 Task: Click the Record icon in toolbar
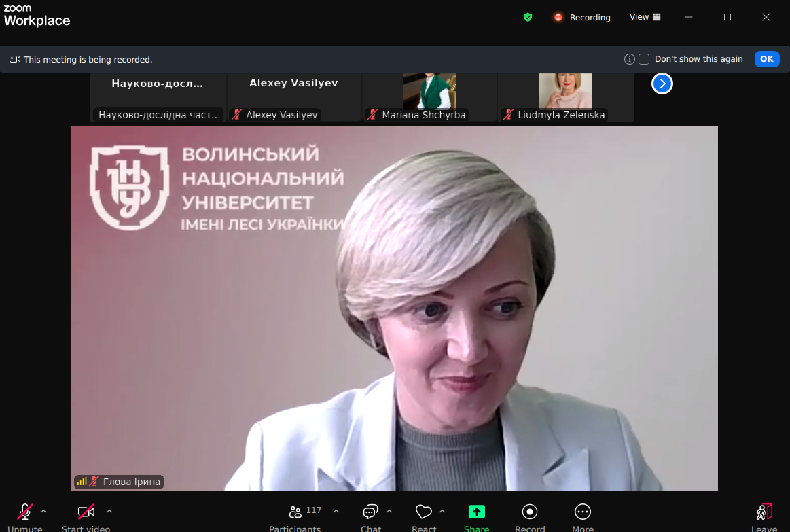point(530,512)
